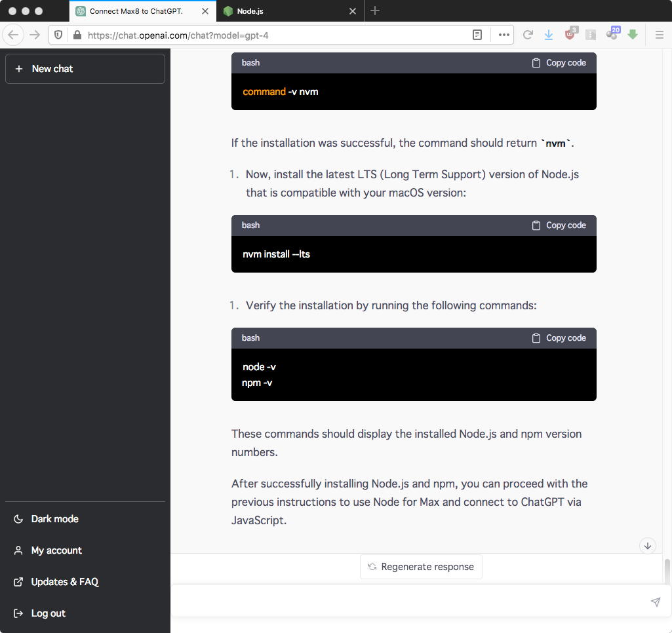Click the green down-arrow extension icon
Screen dimensions: 672x633
[x=633, y=35]
